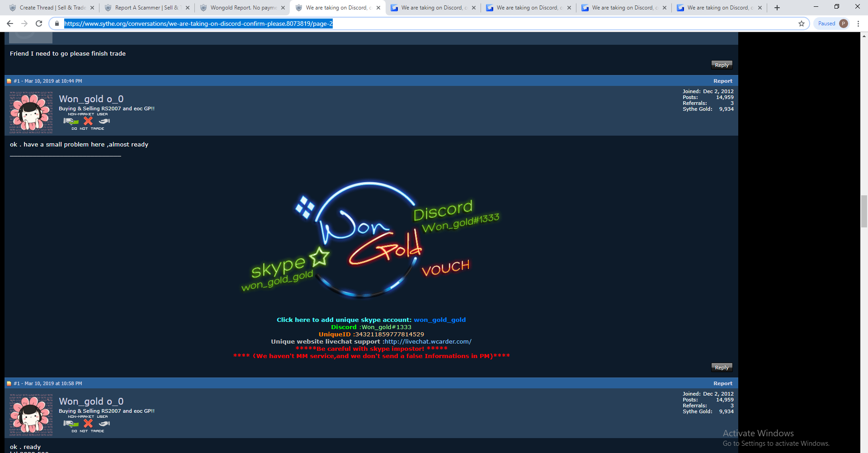The width and height of the screenshot is (868, 453).
Task: Click the vertical scrollbar thumb
Action: click(864, 211)
